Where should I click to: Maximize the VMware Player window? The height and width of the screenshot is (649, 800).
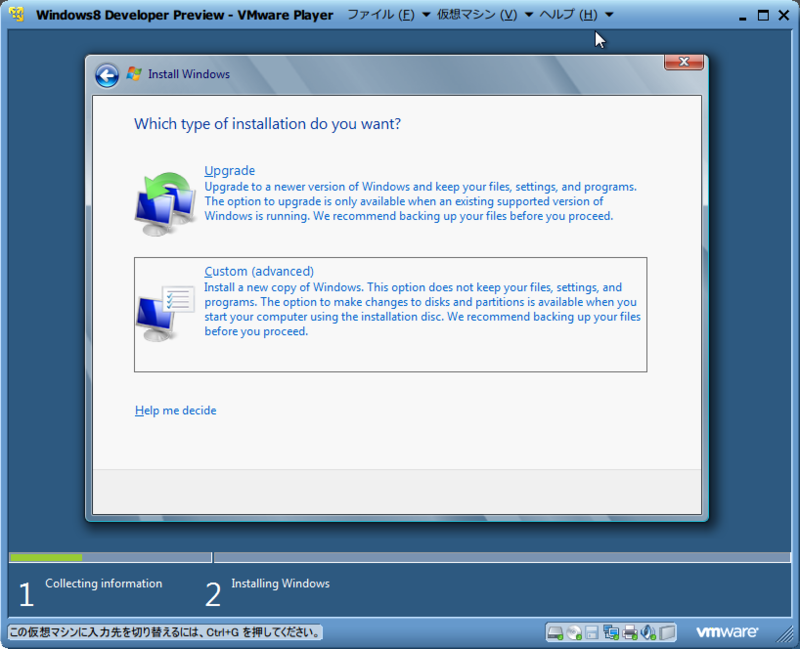coord(763,15)
